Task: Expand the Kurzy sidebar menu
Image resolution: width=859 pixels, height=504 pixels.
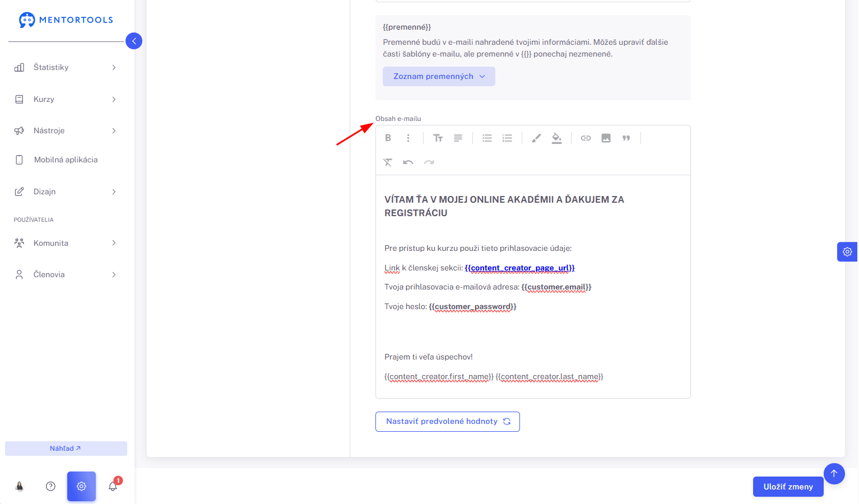Action: [x=66, y=99]
